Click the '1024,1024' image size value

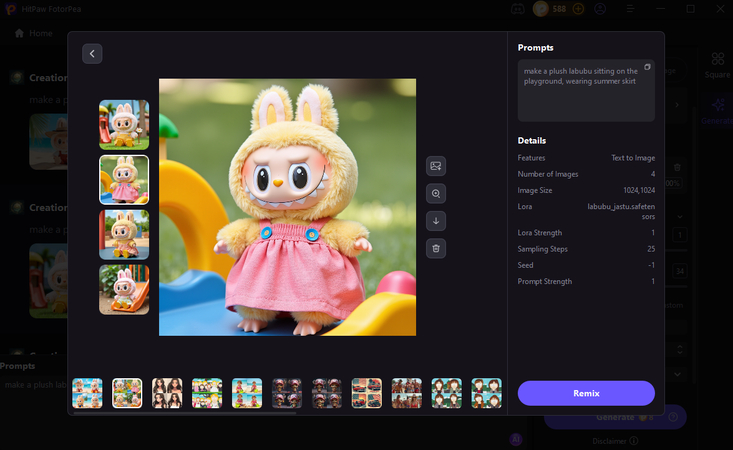(639, 190)
